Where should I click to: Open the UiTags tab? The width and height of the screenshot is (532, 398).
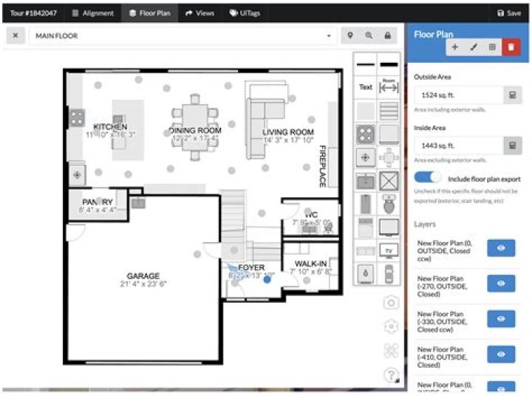(245, 13)
